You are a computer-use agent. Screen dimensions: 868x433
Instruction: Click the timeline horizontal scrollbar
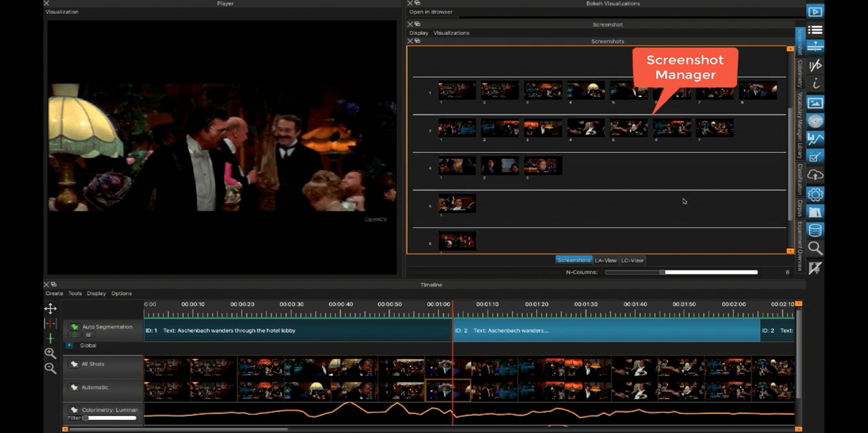(x=179, y=429)
